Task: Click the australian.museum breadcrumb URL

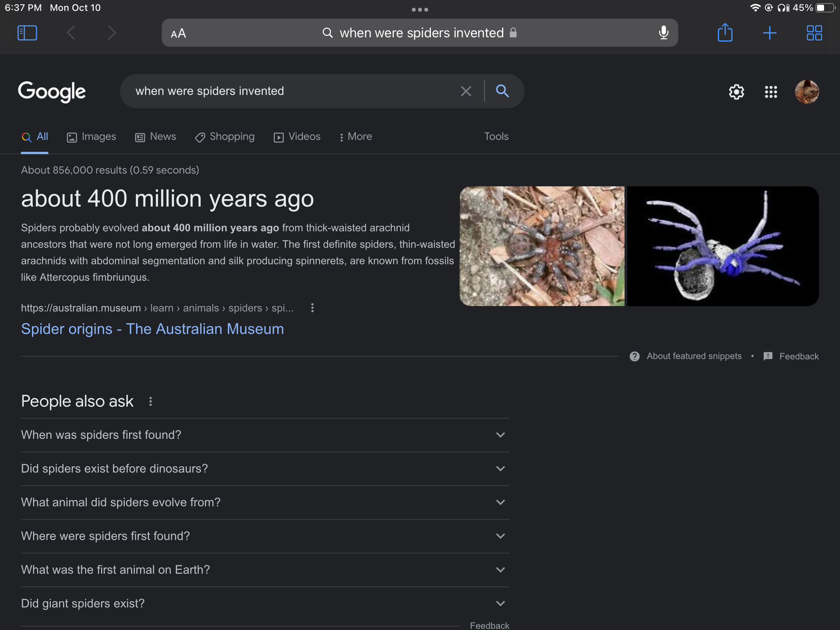Action: click(157, 308)
